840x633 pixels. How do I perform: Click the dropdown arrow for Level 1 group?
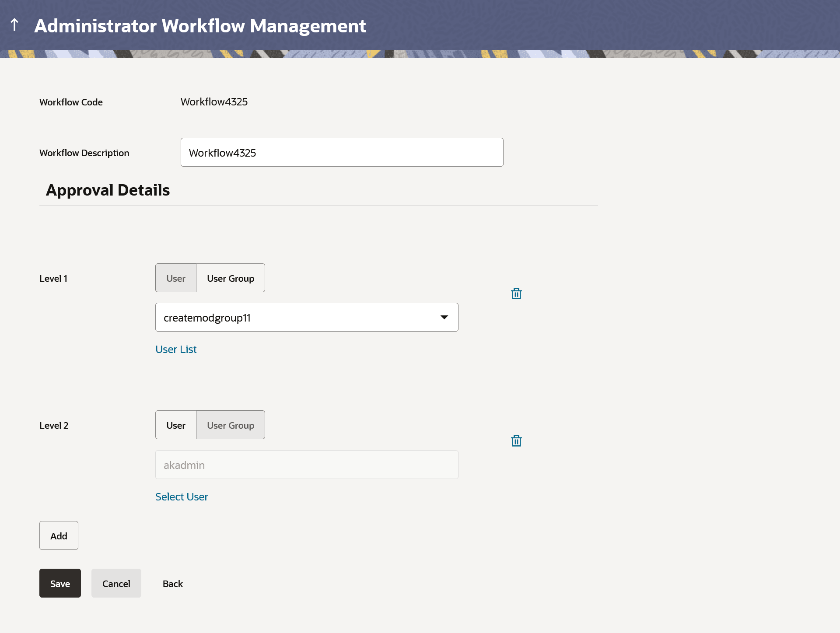pos(444,318)
